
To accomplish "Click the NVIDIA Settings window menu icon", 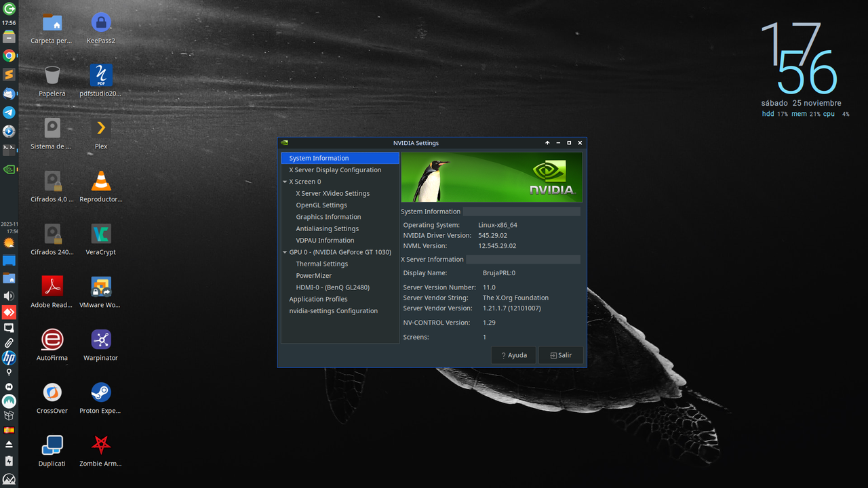I will click(285, 143).
